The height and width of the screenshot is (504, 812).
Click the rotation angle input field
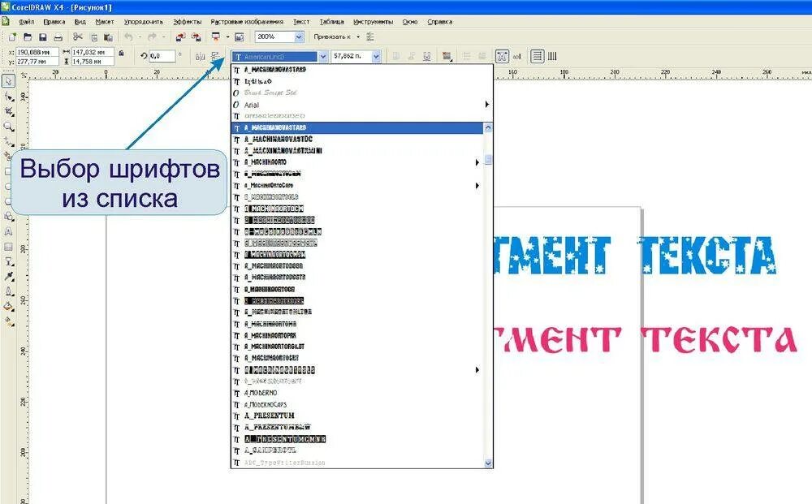162,56
